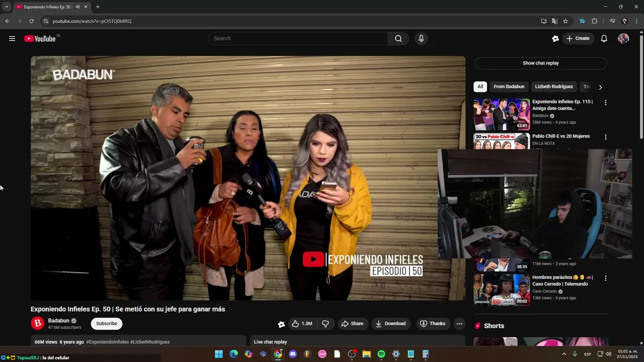Screen dimensions: 644x362
Task: Focus the YouTube search field
Action: pos(298,39)
